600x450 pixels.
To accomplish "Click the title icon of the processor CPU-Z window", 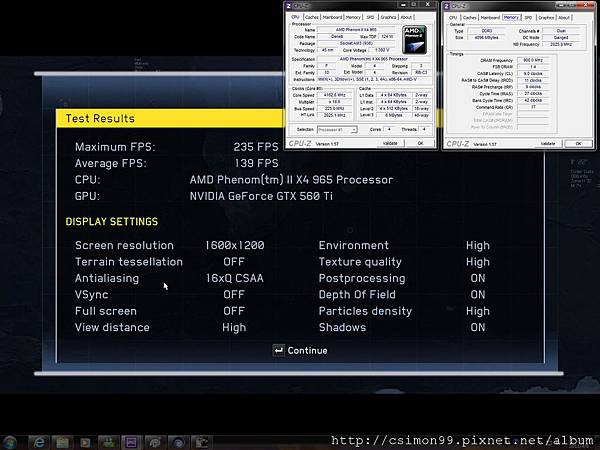I will coord(289,5).
